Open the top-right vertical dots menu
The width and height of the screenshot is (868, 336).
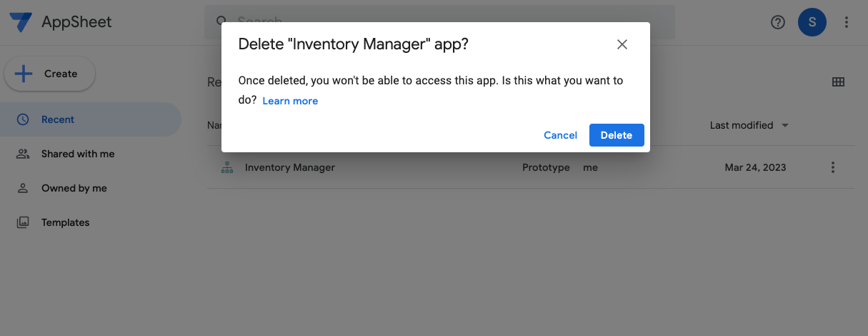pos(847,22)
